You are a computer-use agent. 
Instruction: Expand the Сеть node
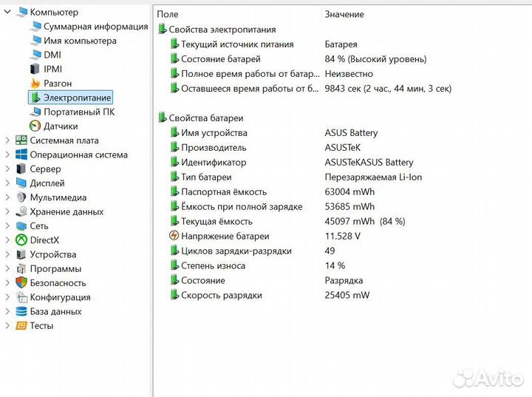pyautogui.click(x=7, y=225)
